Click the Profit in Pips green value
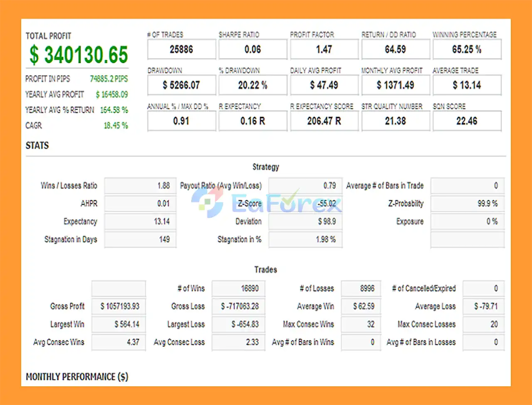This screenshot has width=532, height=405. (x=109, y=79)
